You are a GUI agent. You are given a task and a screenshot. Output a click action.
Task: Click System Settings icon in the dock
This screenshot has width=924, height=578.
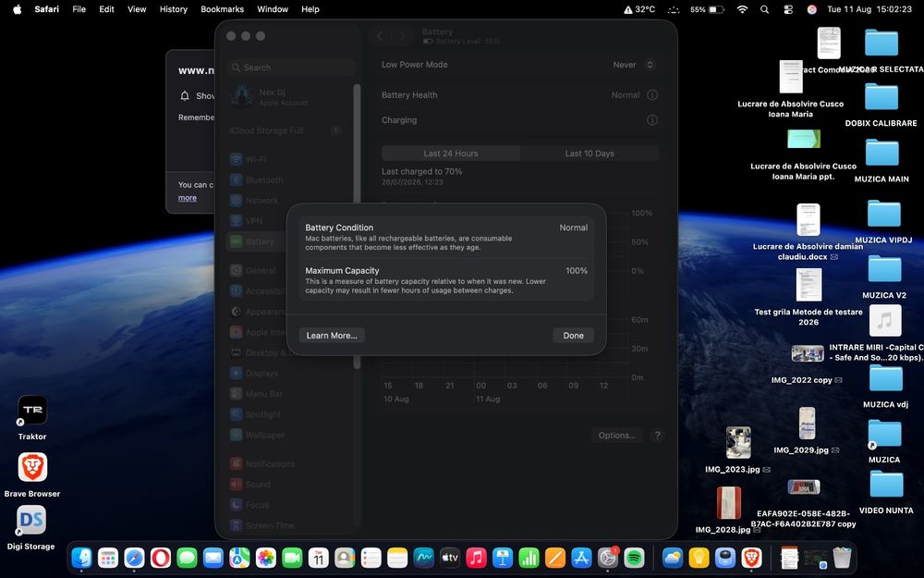coord(608,558)
